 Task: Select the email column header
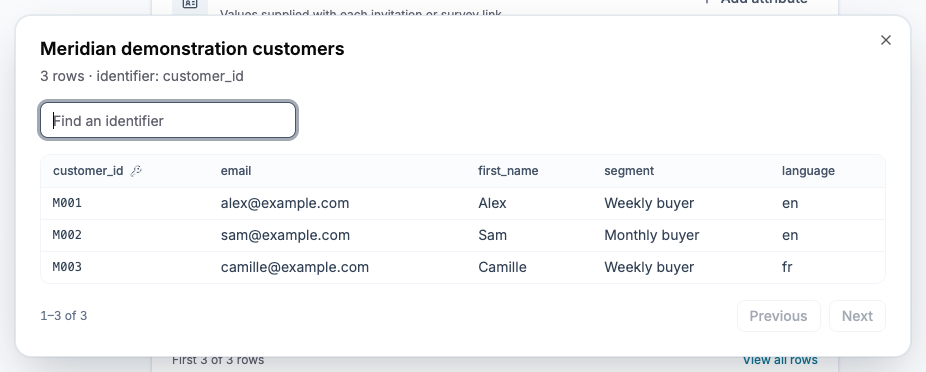point(236,171)
